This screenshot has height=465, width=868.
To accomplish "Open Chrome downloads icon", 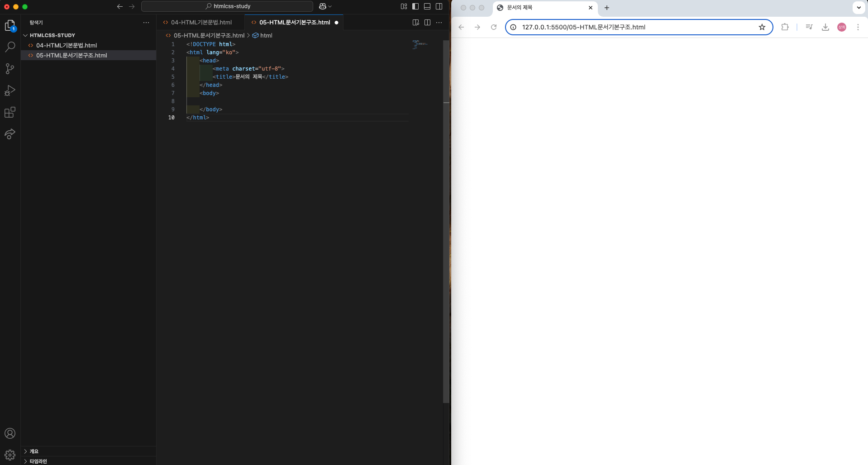I will [825, 27].
